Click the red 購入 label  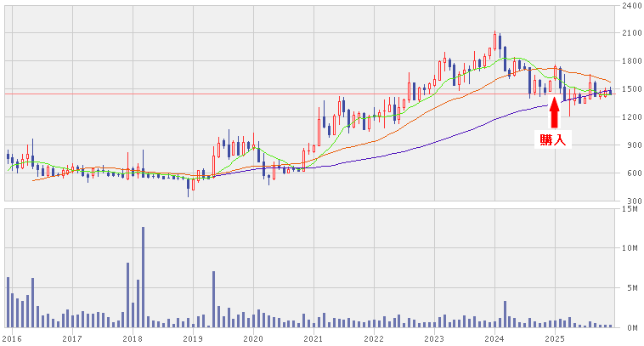[553, 140]
